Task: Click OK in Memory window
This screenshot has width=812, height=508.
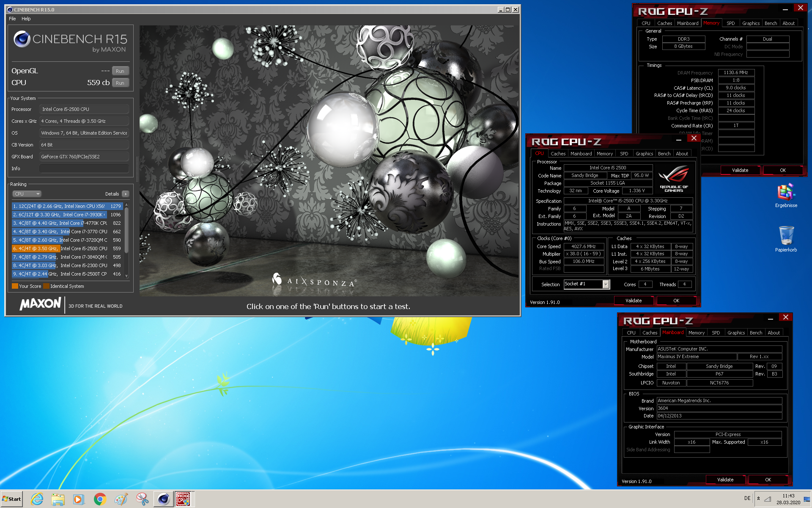Action: (x=783, y=170)
